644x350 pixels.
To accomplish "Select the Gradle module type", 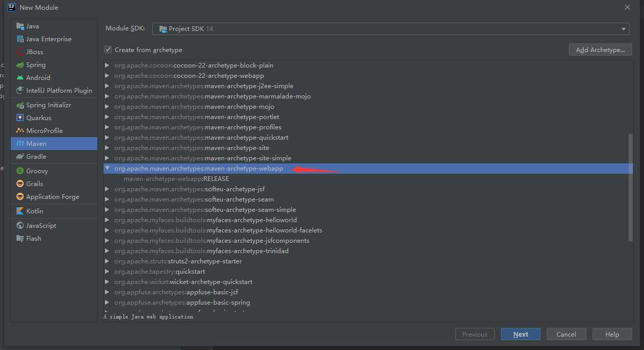I will [x=54, y=157].
